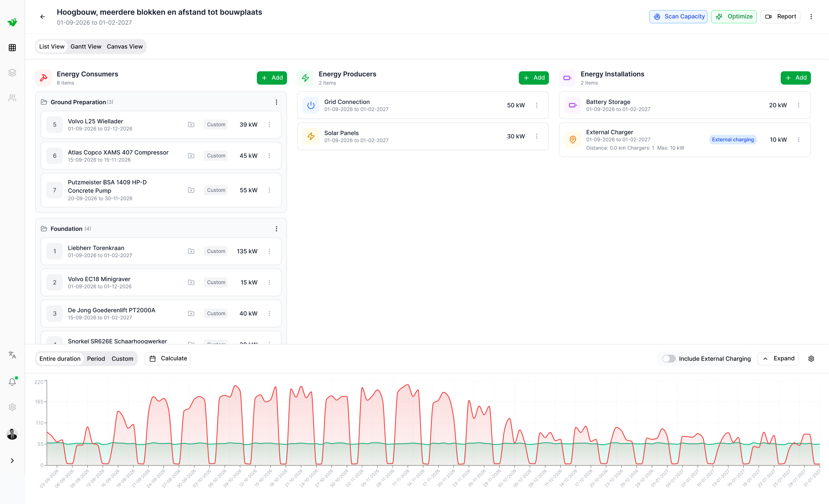
Task: Click the chart settings gear icon
Action: (x=811, y=359)
